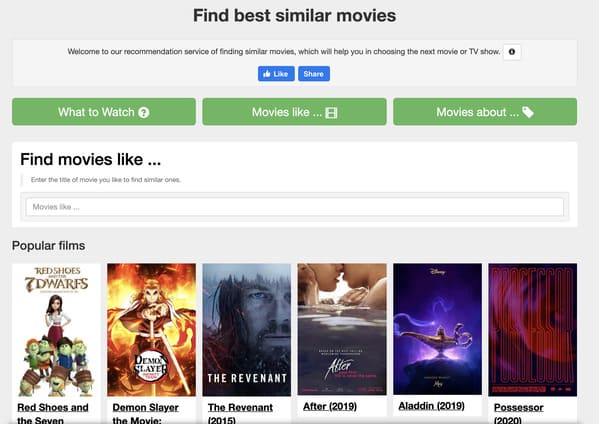Click the question mark icon in What to Watch
Image resolution: width=599 pixels, height=424 pixels.
pyautogui.click(x=144, y=112)
